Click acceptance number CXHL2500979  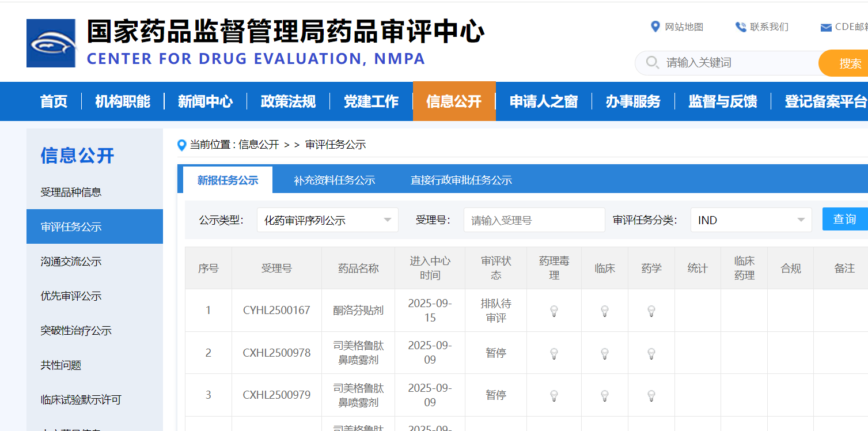[x=276, y=395]
